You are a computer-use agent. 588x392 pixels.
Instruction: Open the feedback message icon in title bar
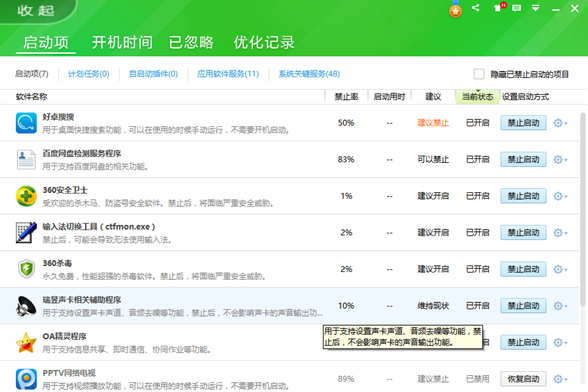click(x=517, y=8)
